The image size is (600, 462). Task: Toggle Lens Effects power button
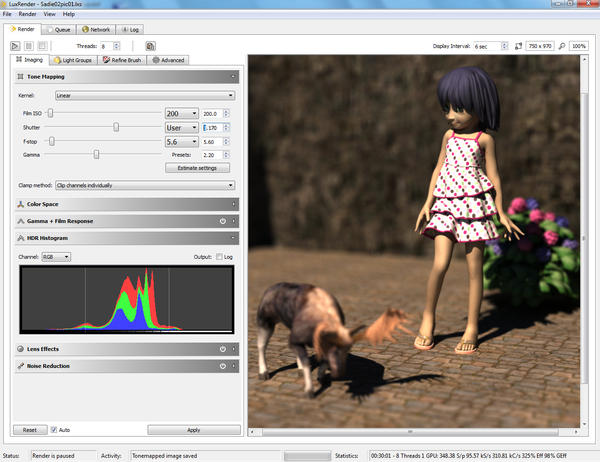(x=223, y=349)
